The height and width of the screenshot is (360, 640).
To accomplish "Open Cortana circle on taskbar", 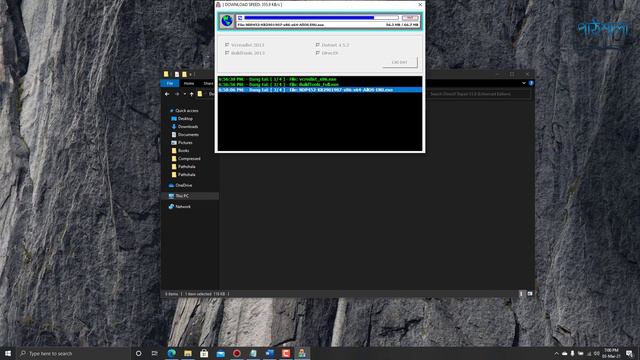I will coord(138,353).
